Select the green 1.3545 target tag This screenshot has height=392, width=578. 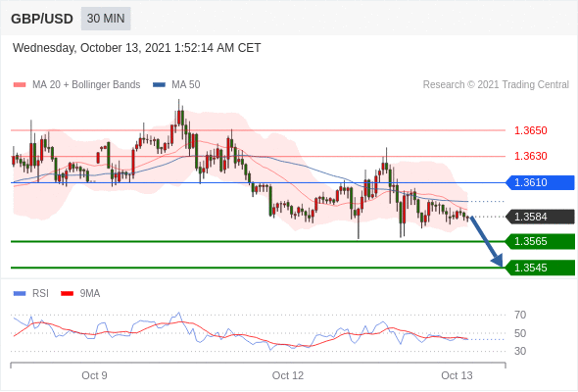coord(540,268)
